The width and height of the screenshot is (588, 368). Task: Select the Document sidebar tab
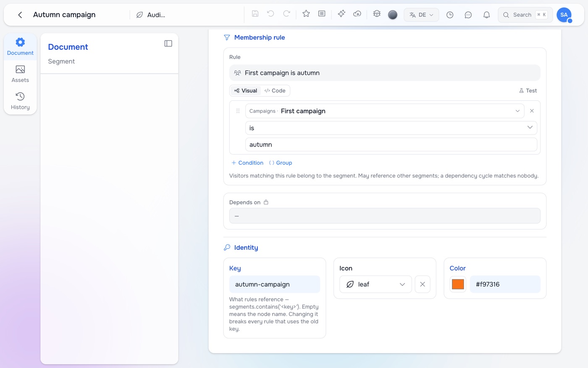pos(20,47)
